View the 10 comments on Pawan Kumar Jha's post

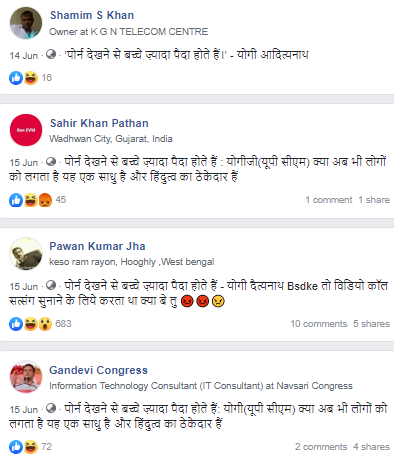click(x=319, y=324)
